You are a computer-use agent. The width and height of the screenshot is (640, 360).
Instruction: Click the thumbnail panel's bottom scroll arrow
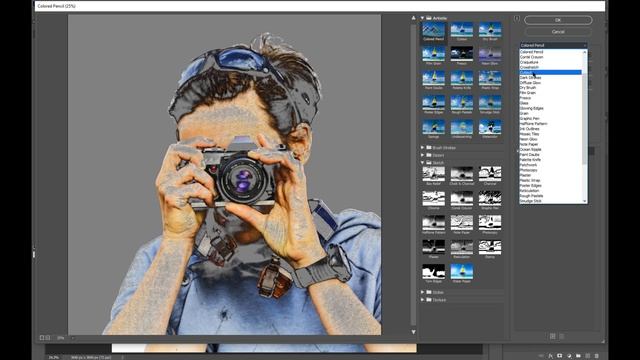413,332
